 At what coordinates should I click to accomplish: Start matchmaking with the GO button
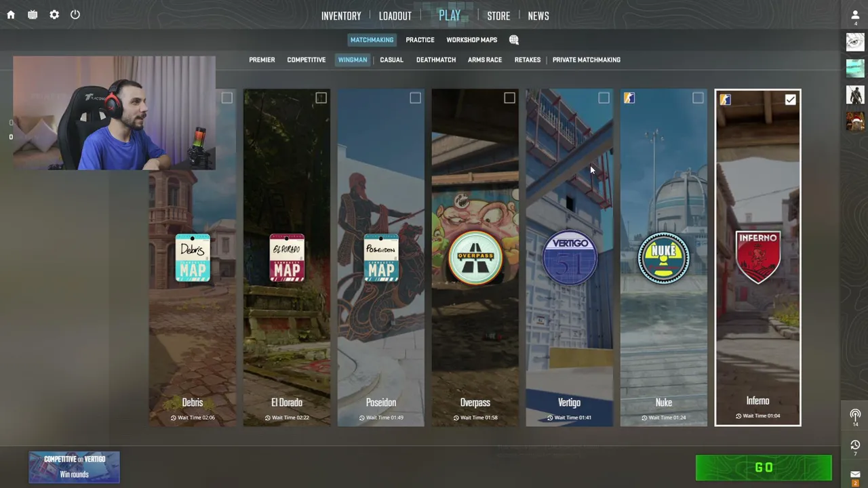coord(764,468)
